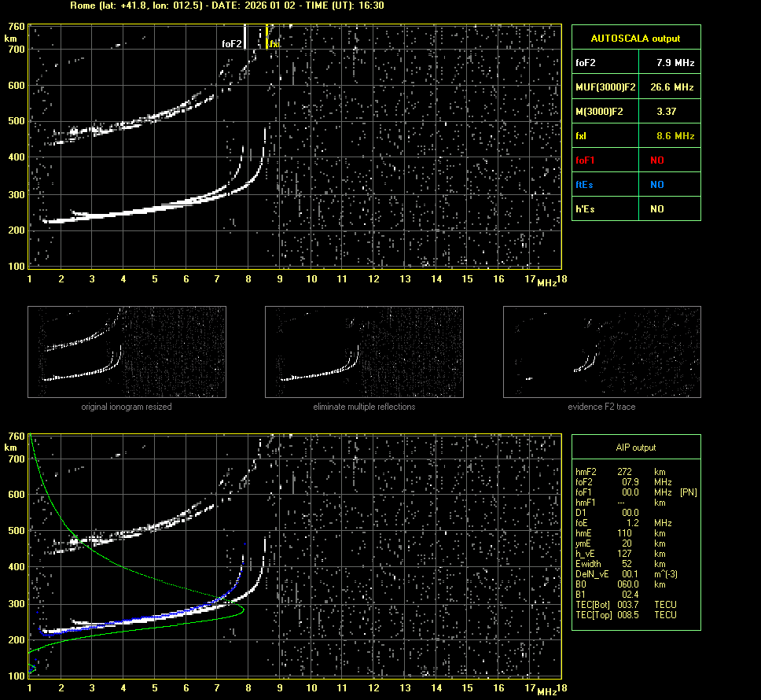
Task: Click the green profile peak in bottom ionogram
Action: (x=243, y=610)
